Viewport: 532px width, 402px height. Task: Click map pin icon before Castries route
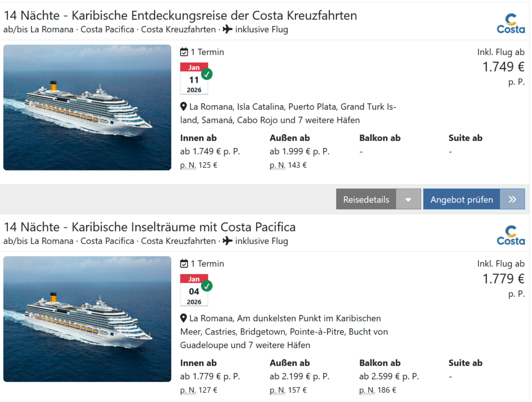pos(184,318)
